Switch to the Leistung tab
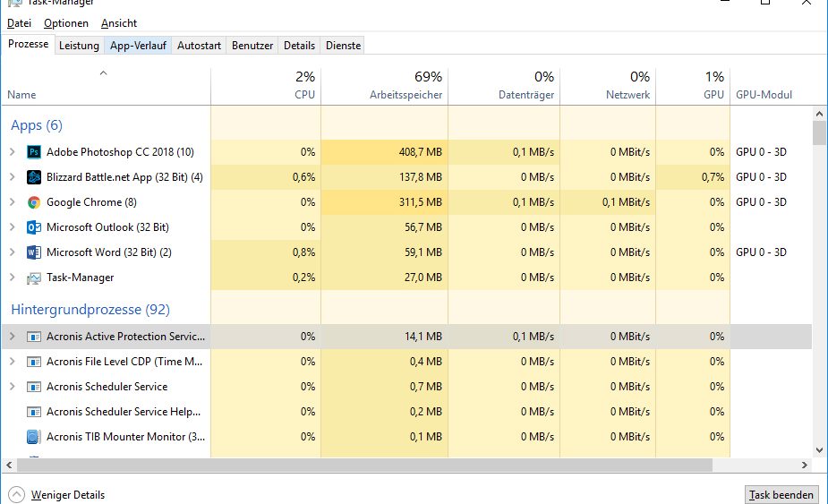 pyautogui.click(x=79, y=46)
